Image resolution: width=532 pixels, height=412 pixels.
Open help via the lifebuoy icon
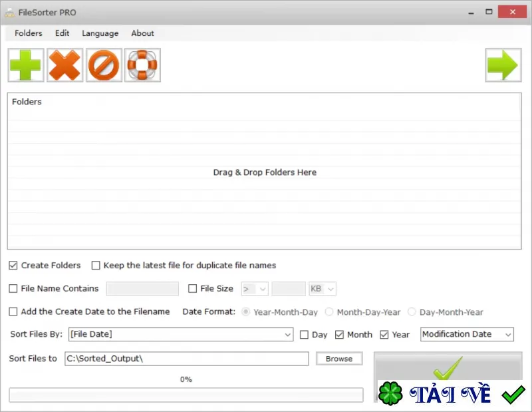[142, 65]
